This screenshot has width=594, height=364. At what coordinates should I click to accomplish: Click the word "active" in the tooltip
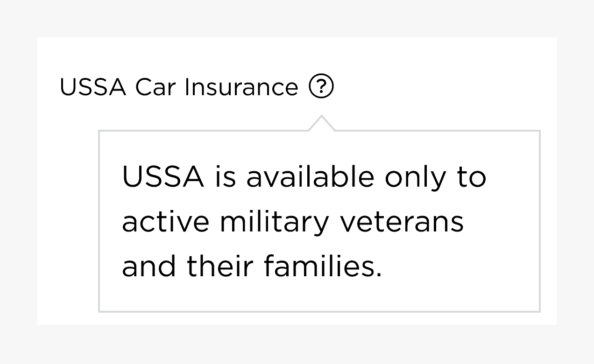165,222
